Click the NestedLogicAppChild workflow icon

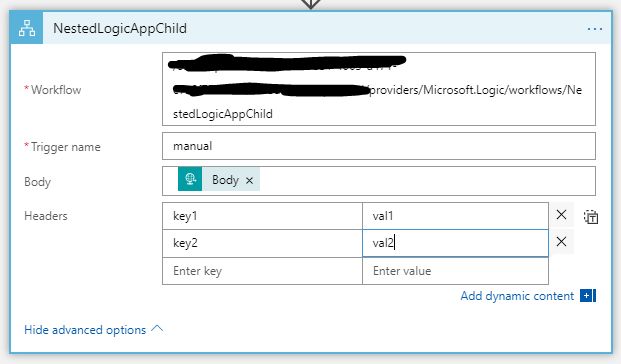point(27,28)
